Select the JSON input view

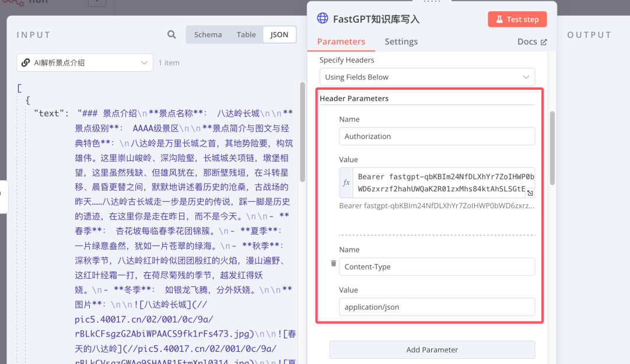tap(279, 34)
